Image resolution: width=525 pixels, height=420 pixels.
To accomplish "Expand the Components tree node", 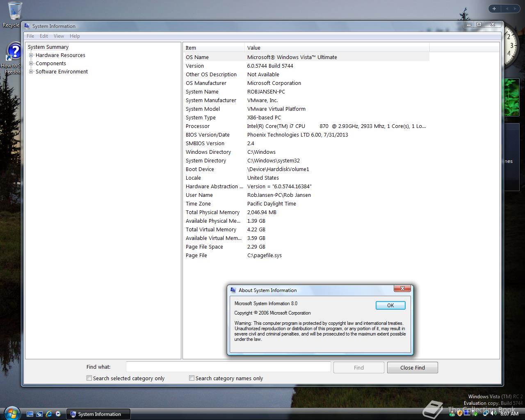I will 31,63.
